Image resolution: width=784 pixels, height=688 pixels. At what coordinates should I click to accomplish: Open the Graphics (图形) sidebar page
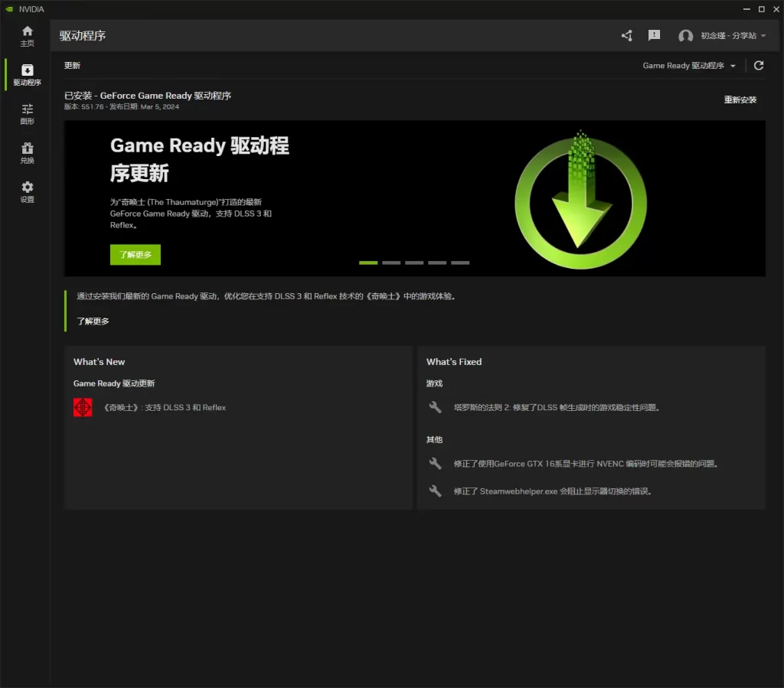click(x=27, y=115)
